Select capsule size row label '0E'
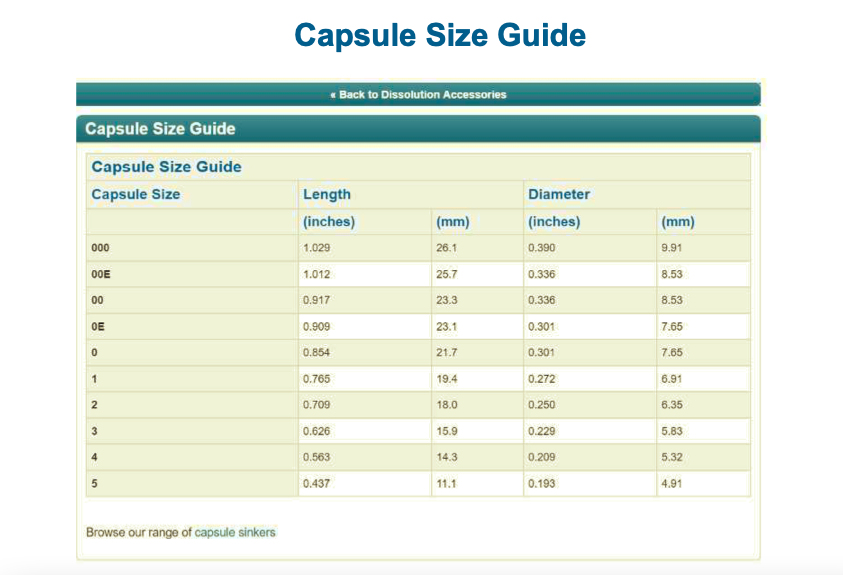Viewport: 843px width, 575px height. coord(97,326)
